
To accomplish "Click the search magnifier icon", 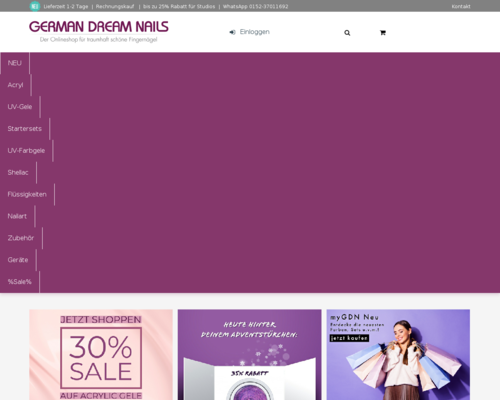I will [x=347, y=33].
